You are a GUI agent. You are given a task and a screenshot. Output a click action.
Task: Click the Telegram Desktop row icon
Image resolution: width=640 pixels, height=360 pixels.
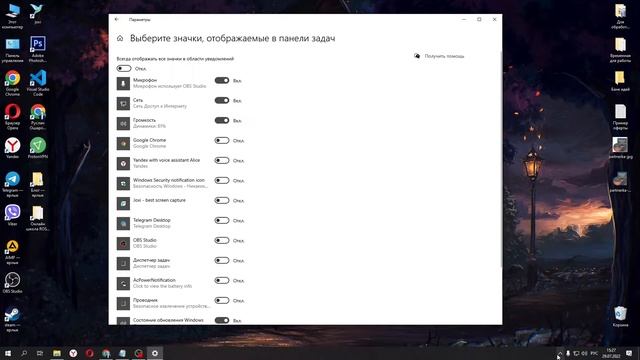coord(123,223)
